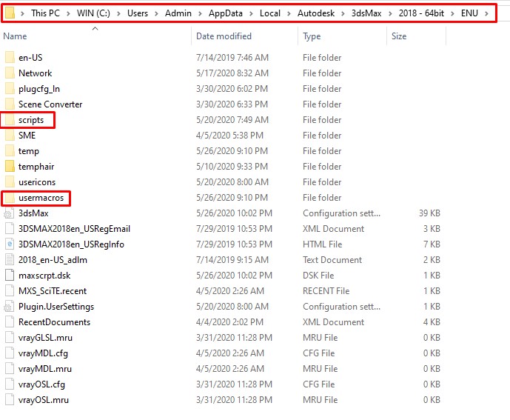510x420 pixels.
Task: Click the Type column header
Action: tap(312, 36)
